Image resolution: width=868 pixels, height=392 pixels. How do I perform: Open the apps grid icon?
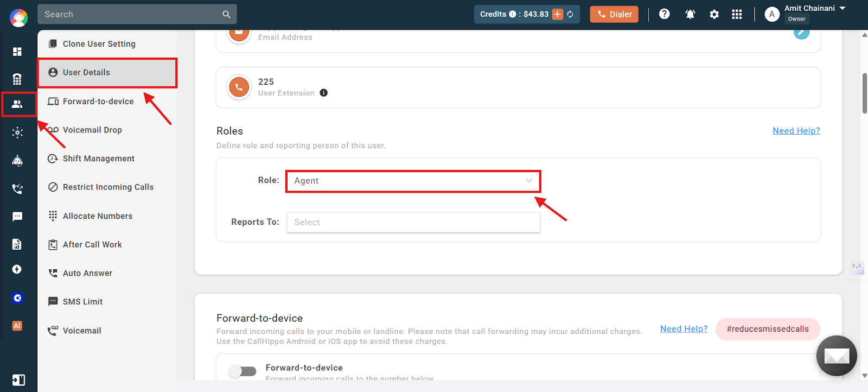(x=737, y=14)
